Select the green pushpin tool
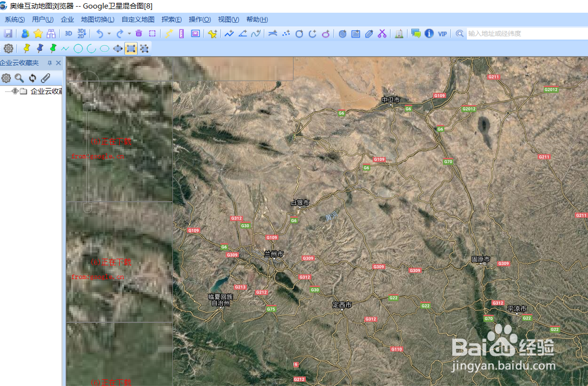 click(x=53, y=48)
